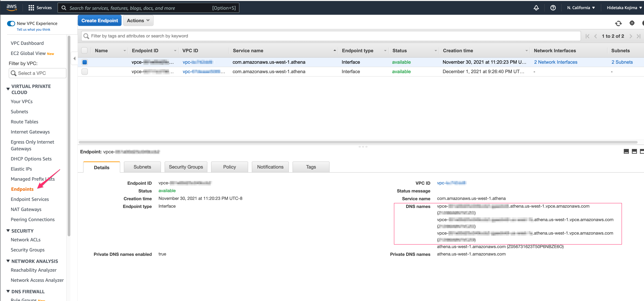Go to next page of results
The image size is (644, 301).
pyautogui.click(x=631, y=36)
